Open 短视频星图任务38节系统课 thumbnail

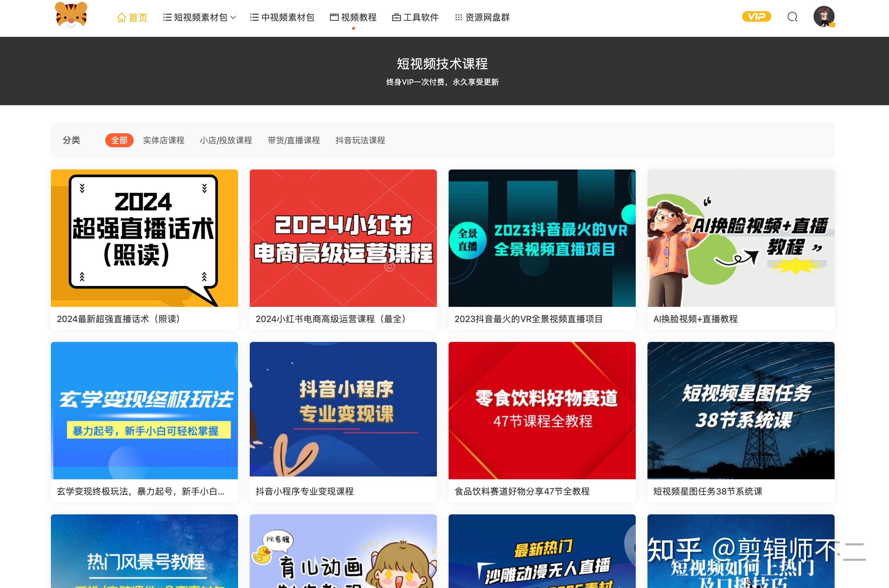[x=741, y=410]
